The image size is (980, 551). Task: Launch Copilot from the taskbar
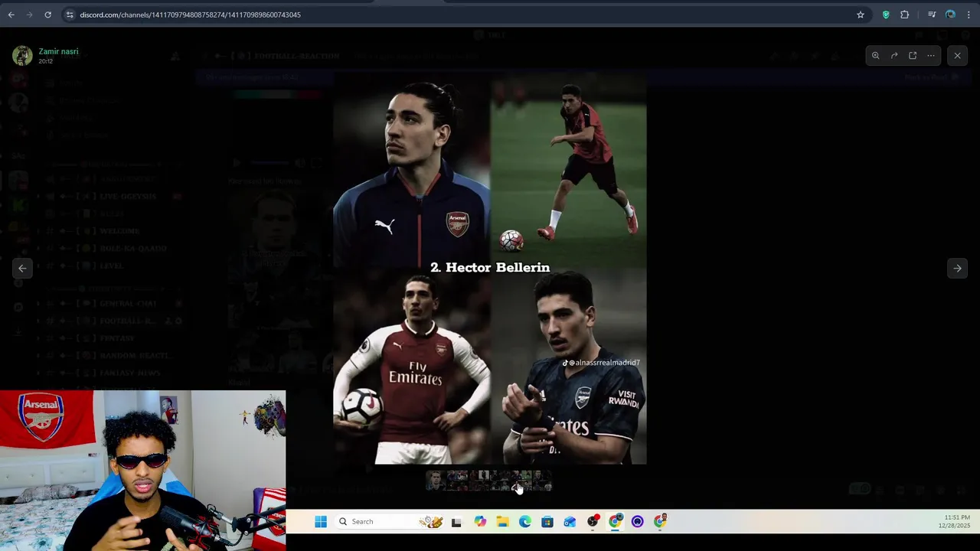pyautogui.click(x=480, y=522)
